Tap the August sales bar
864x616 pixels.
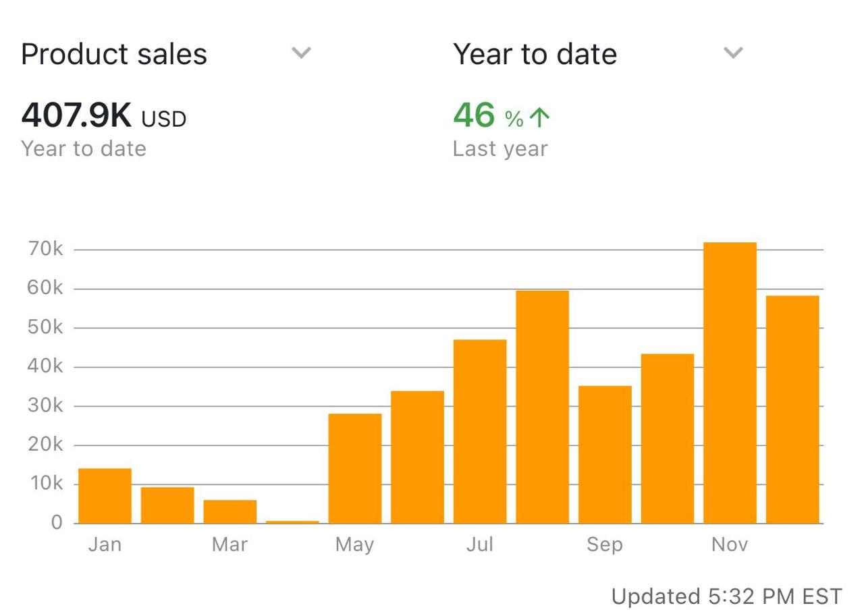[x=543, y=407]
